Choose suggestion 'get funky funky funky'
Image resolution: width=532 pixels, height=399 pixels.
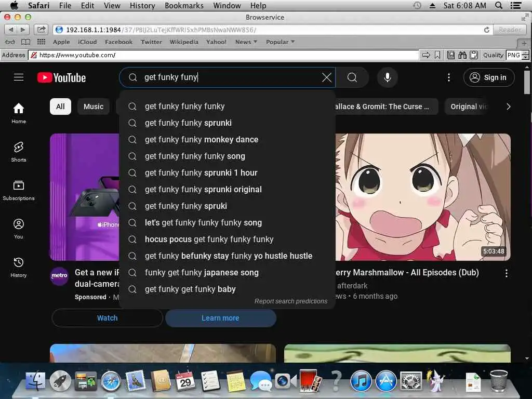[227, 106]
